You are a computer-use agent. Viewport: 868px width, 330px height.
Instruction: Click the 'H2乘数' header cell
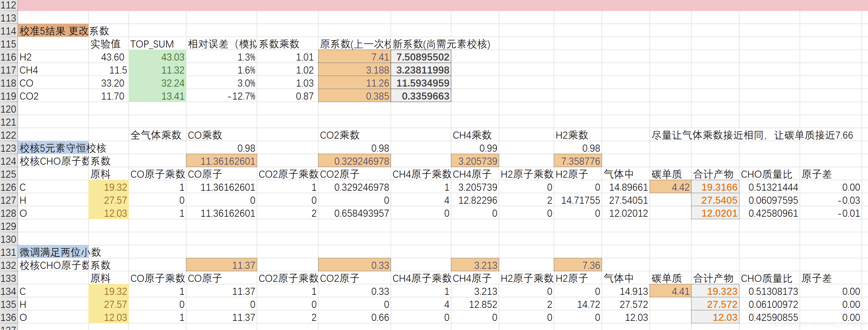click(x=578, y=135)
